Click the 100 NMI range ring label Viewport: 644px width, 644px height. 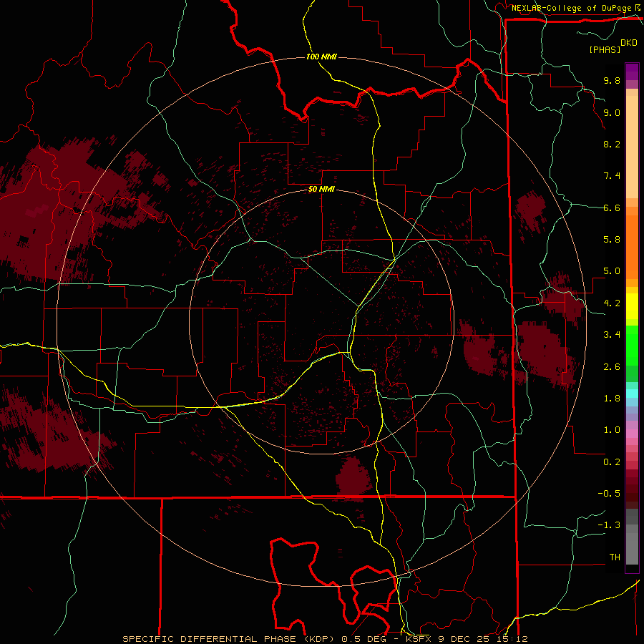(x=321, y=57)
